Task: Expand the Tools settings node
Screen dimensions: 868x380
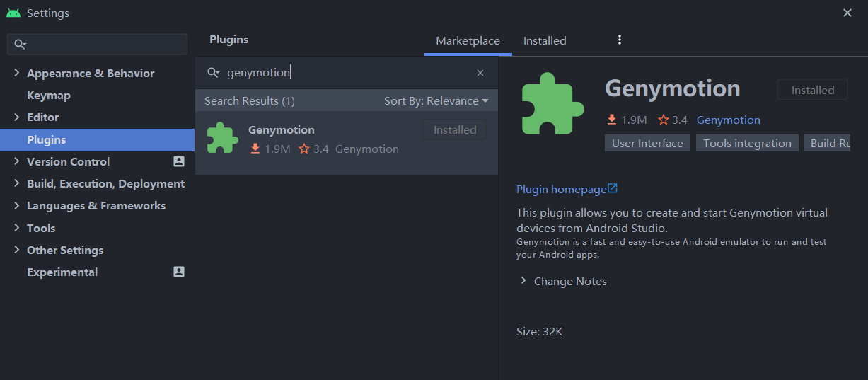Action: click(16, 228)
